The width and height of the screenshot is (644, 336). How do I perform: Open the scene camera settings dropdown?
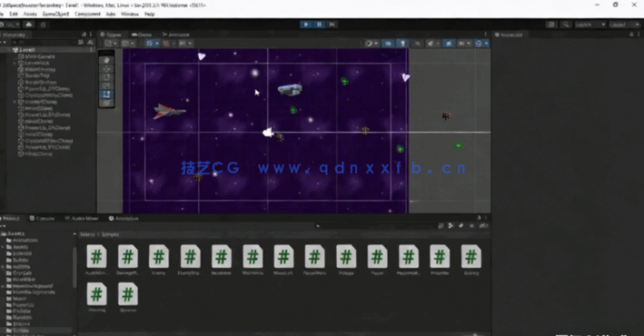[463, 43]
